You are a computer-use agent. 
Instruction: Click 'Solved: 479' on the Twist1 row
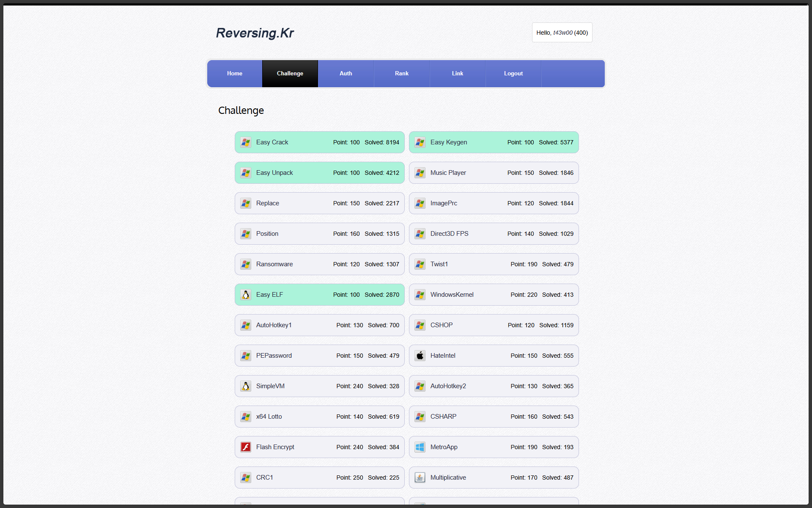(x=558, y=264)
